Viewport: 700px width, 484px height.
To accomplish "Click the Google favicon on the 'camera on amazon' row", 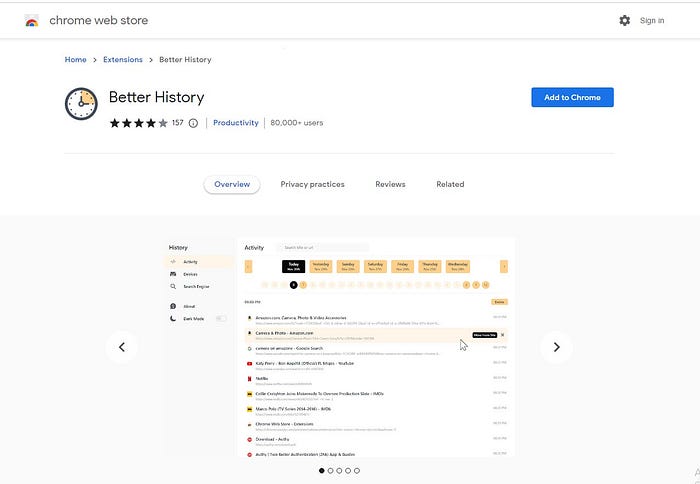I will [250, 349].
